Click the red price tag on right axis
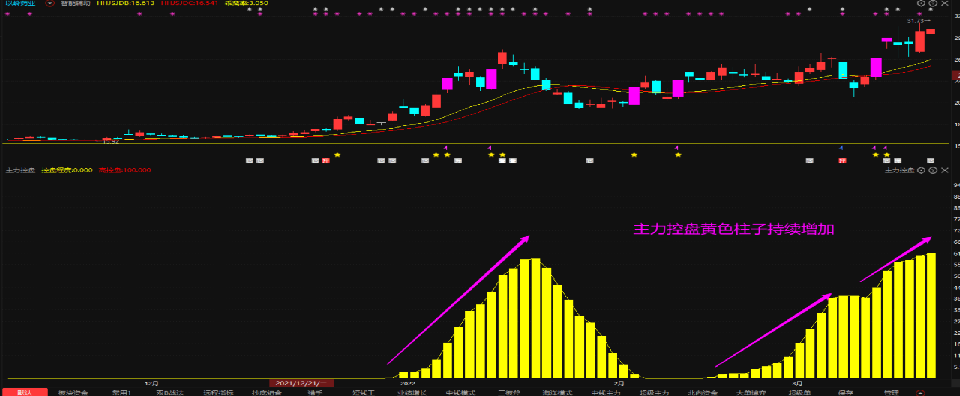The image size is (960, 396). point(955,75)
